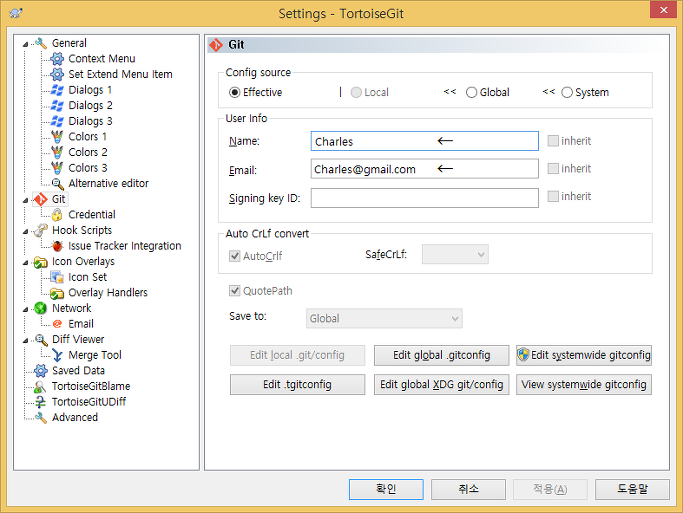
Task: Click Edit .tgitconfig button
Action: [x=298, y=385]
